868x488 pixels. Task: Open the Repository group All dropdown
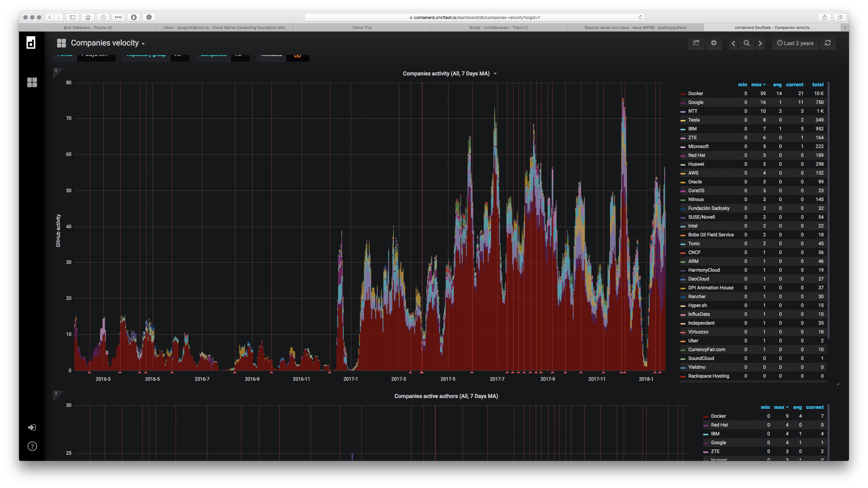point(180,55)
